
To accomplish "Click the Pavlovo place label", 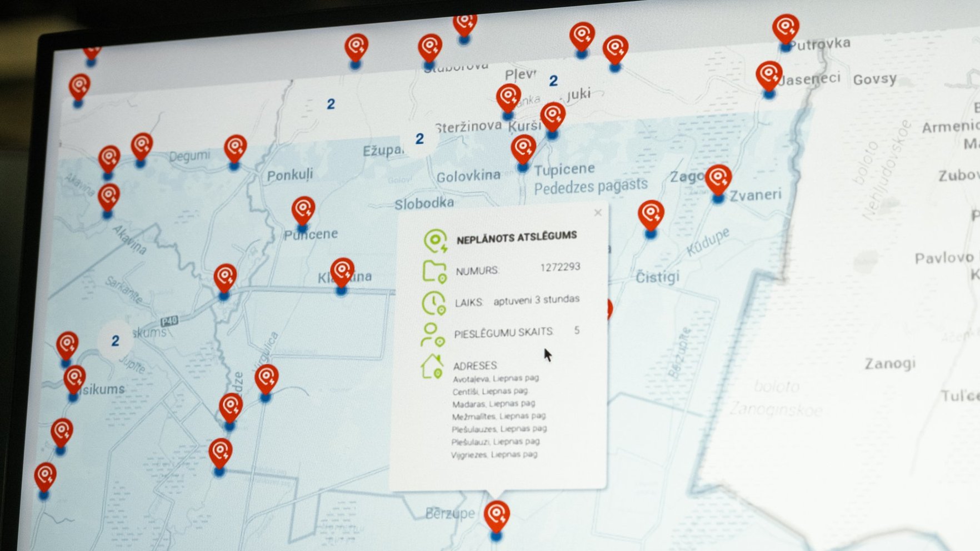I will coord(944,258).
